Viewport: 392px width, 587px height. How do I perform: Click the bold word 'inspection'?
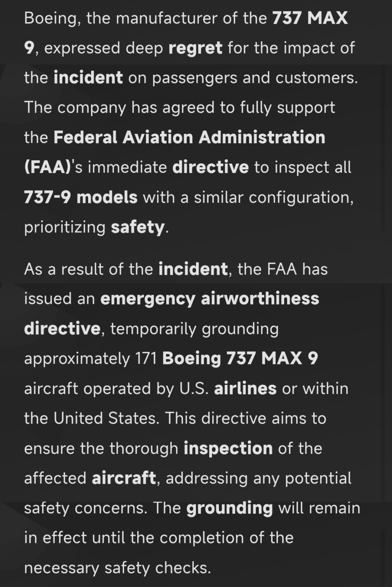228,448
